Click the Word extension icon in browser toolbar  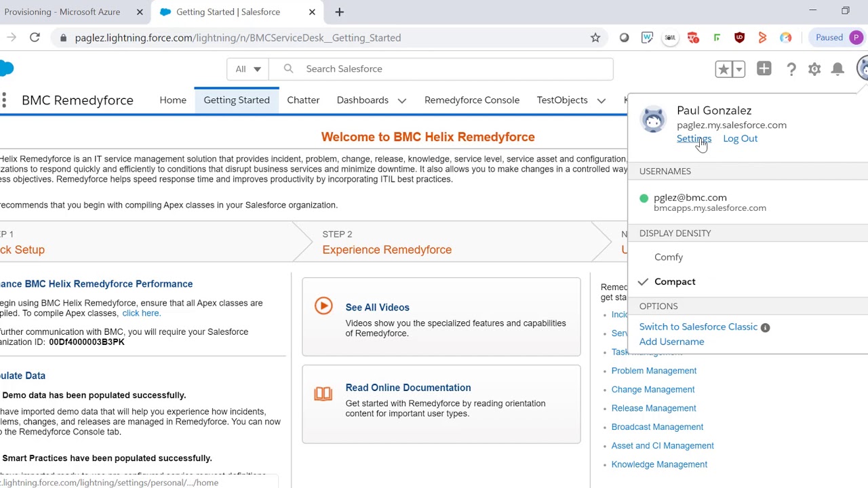point(647,38)
